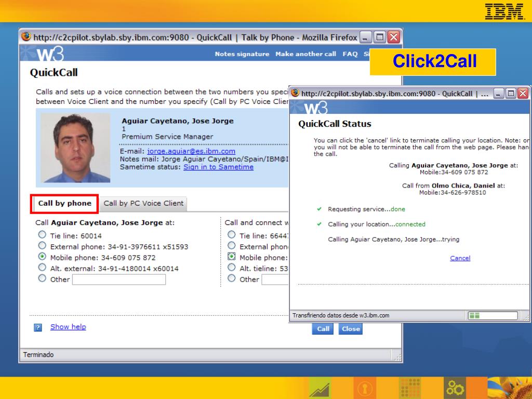Minimize the QuickCall Status window
The image size is (532, 399).
498,94
